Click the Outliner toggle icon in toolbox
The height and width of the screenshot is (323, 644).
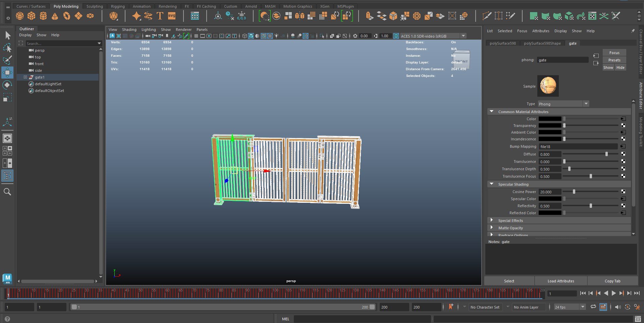pos(7,176)
